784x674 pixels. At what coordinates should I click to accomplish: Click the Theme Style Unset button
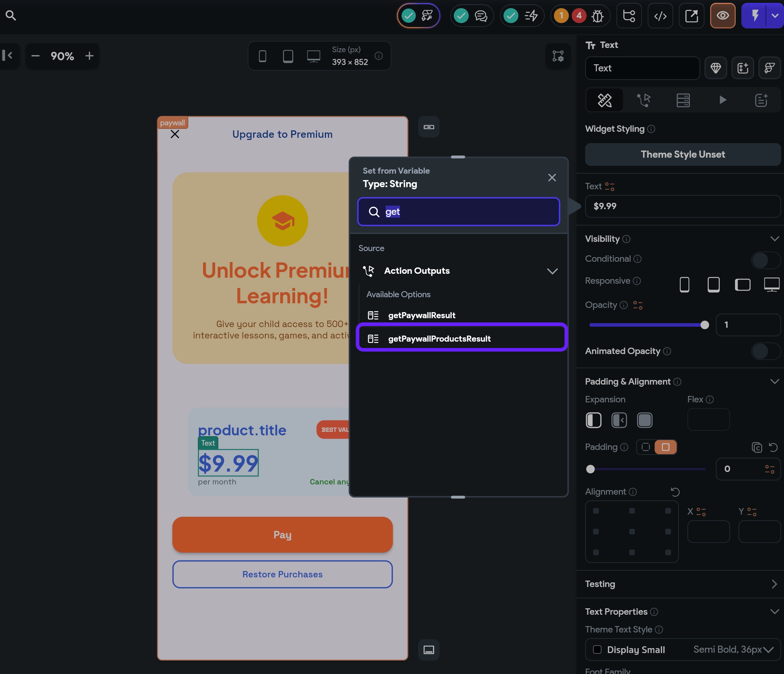click(x=682, y=154)
